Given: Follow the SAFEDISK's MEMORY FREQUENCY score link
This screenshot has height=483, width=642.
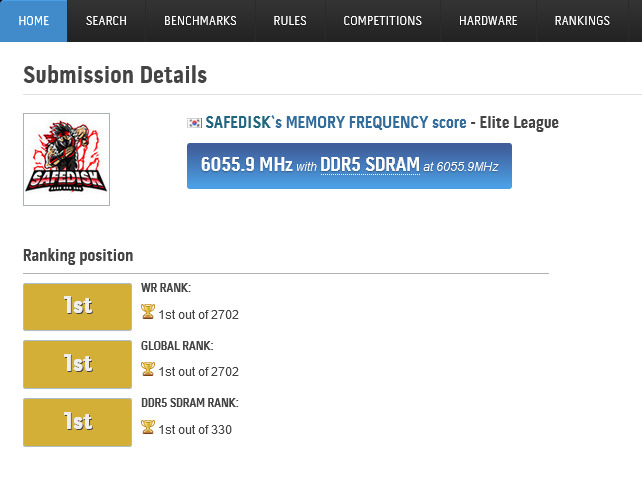Looking at the screenshot, I should tap(336, 122).
